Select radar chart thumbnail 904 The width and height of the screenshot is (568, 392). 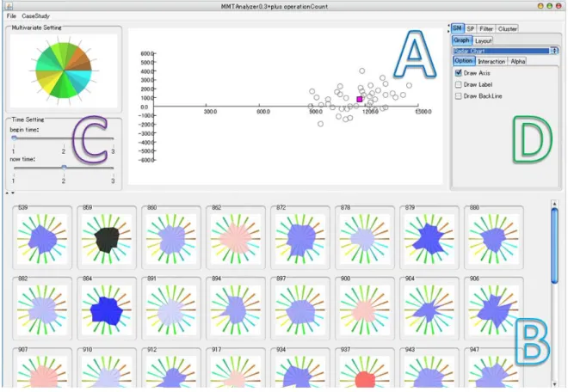(x=429, y=309)
